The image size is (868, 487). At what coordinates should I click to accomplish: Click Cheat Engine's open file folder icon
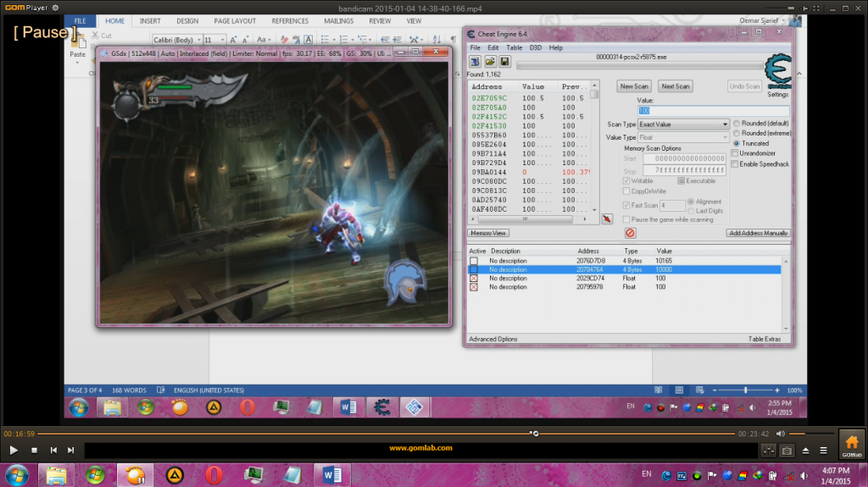(490, 62)
